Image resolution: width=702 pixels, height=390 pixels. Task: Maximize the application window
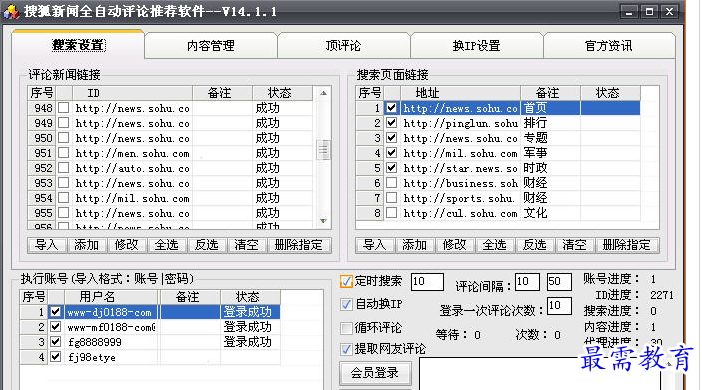pyautogui.click(x=649, y=12)
